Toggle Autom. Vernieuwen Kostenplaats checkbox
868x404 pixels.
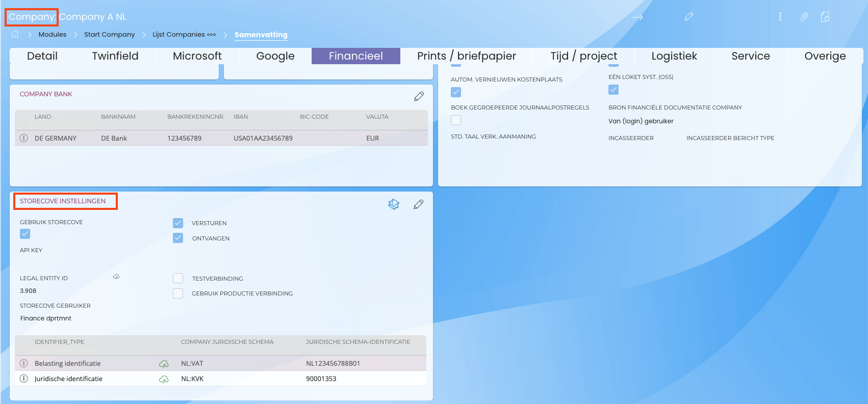pyautogui.click(x=456, y=92)
